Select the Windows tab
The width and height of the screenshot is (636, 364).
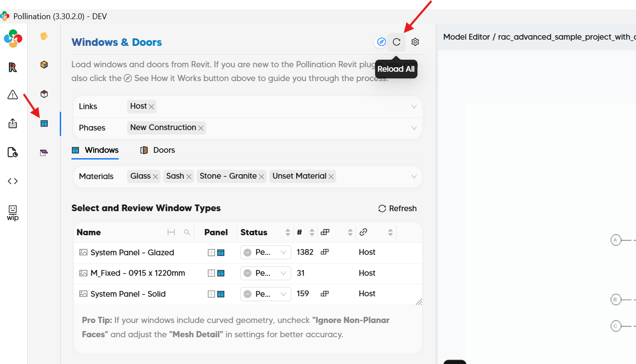click(95, 150)
